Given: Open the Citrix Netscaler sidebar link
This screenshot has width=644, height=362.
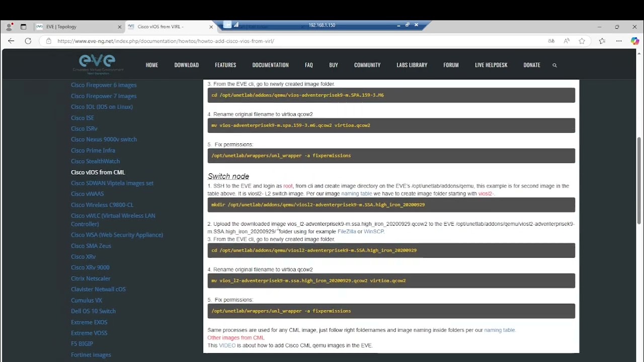Looking at the screenshot, I should [x=91, y=279].
